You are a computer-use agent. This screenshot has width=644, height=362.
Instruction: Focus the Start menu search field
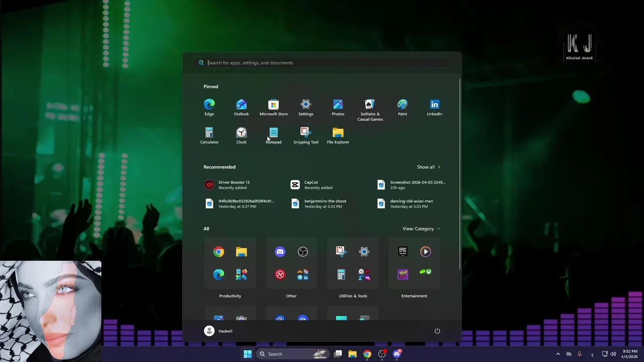(x=322, y=63)
